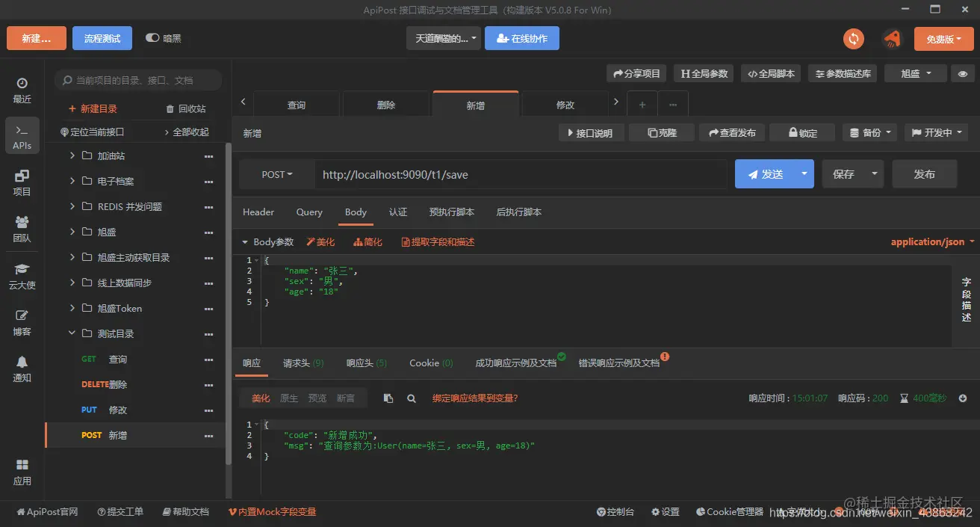Click 内置Mock字段变量 link

pos(273,512)
